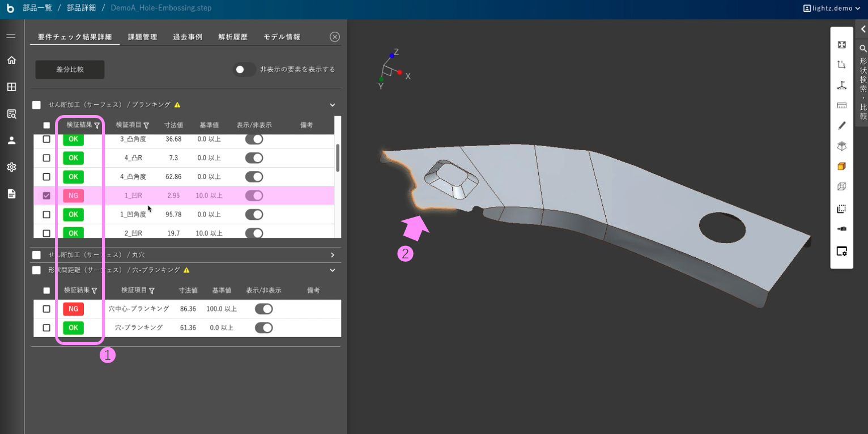The width and height of the screenshot is (868, 434).
Task: Open the home icon in left sidebar
Action: coord(11,60)
